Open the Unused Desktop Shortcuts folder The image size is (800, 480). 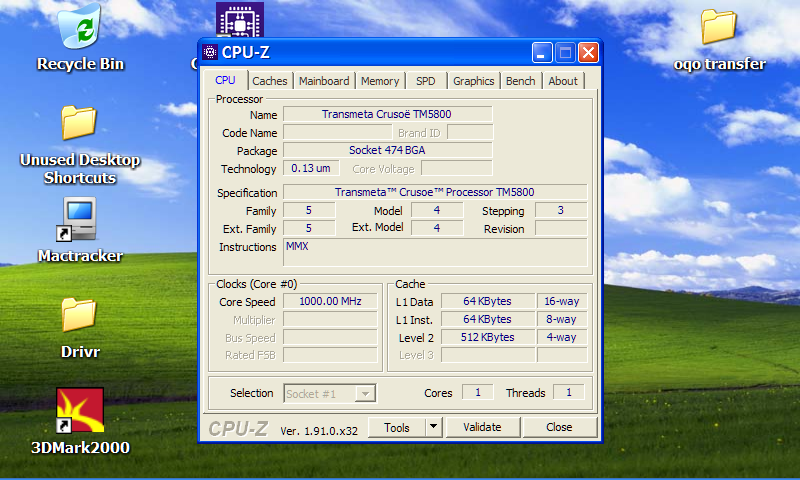click(x=80, y=123)
